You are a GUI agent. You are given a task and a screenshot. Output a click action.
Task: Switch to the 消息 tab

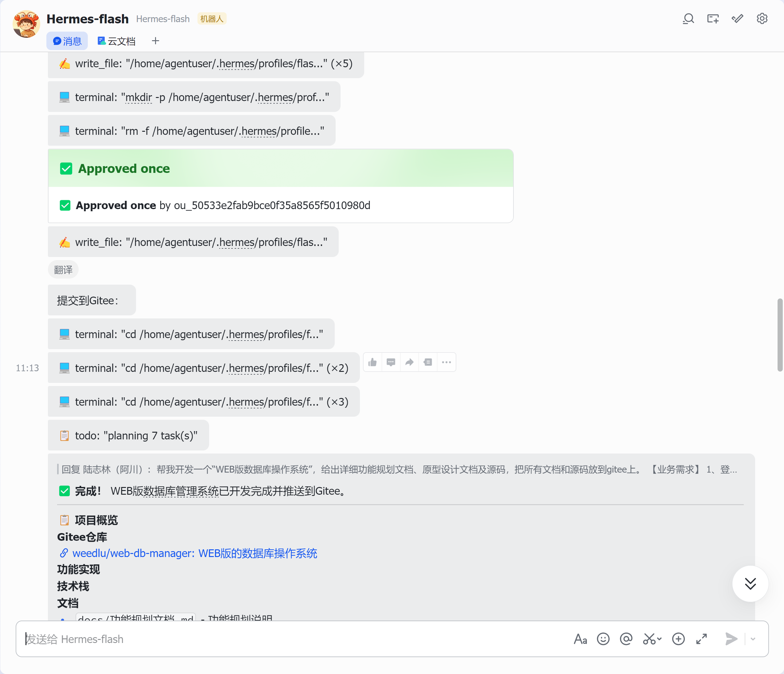click(67, 41)
